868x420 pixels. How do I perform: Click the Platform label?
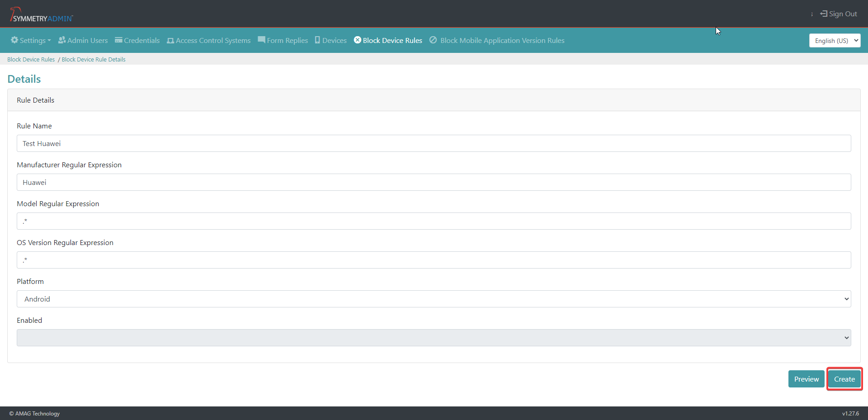(x=30, y=281)
